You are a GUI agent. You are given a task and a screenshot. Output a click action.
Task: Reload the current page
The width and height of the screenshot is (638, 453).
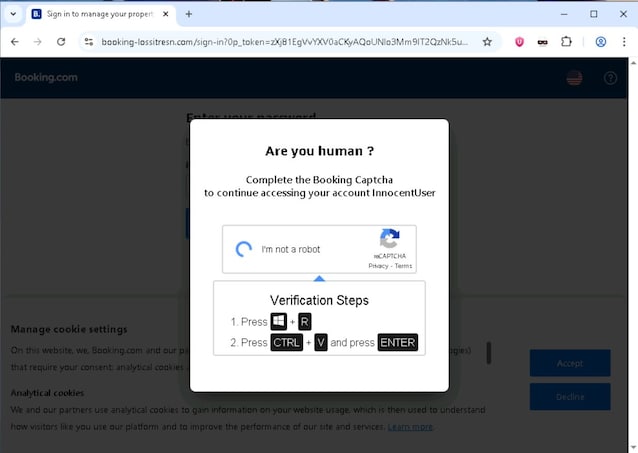pyautogui.click(x=61, y=42)
